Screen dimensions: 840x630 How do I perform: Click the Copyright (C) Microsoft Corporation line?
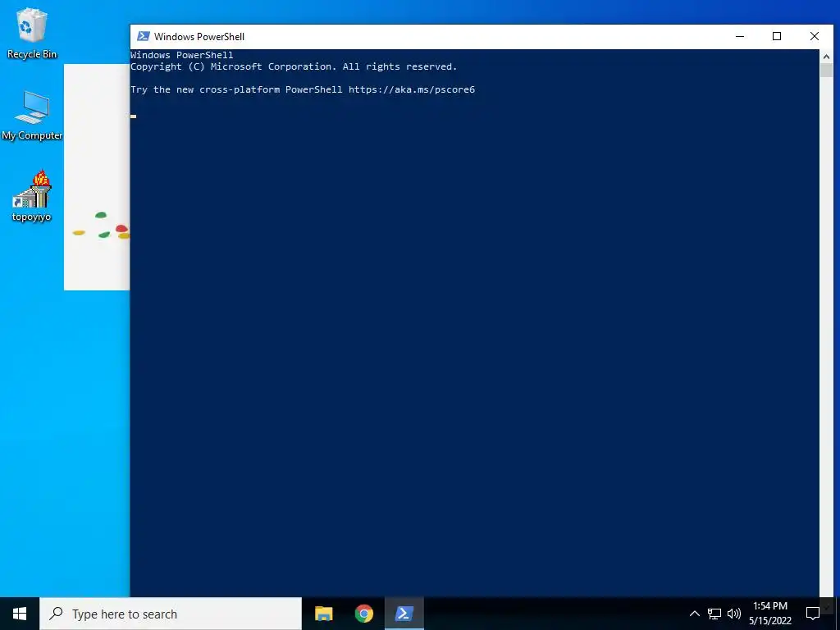294,66
